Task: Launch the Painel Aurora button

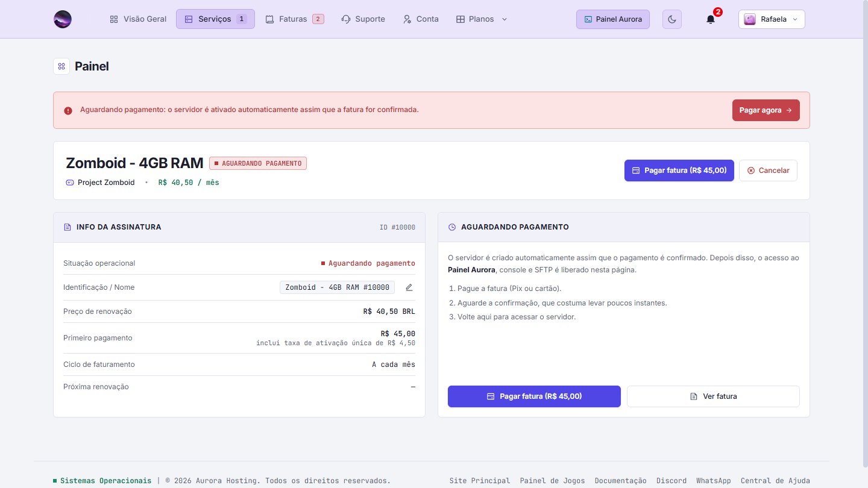Action: [x=613, y=19]
